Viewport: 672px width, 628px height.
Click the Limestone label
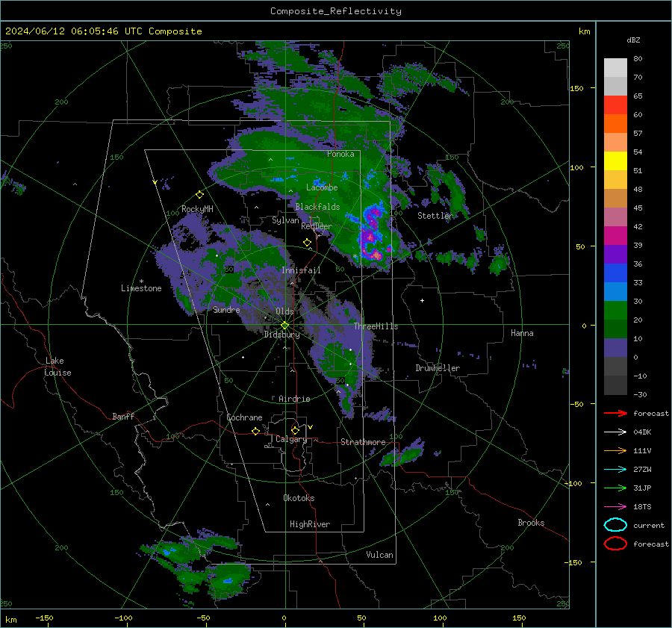click(141, 288)
